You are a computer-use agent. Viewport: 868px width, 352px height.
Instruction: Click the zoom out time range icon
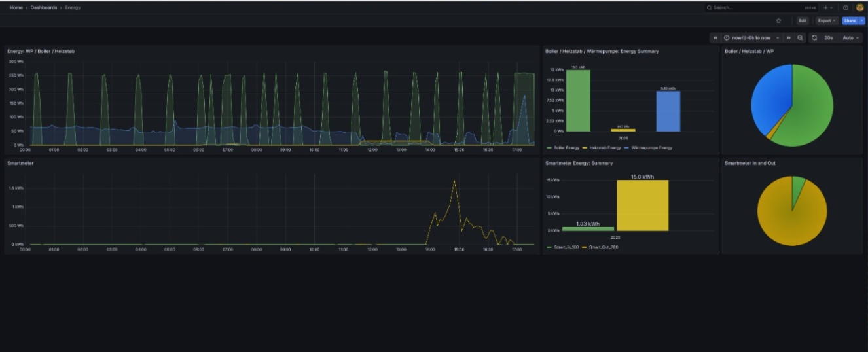coord(800,38)
